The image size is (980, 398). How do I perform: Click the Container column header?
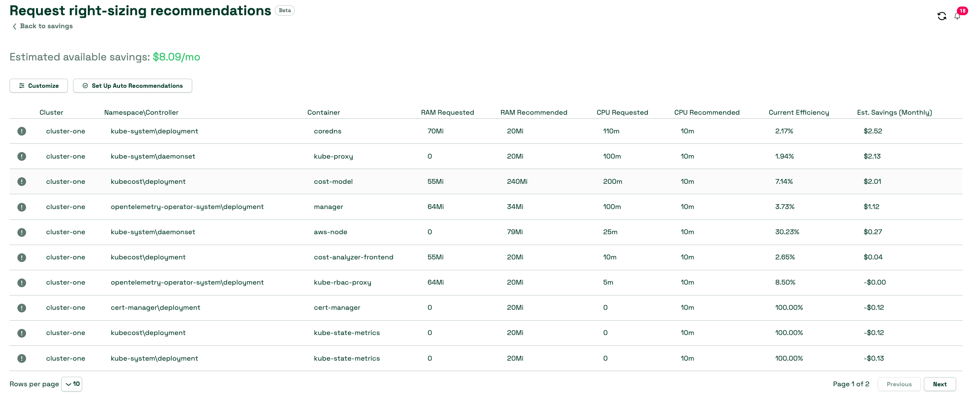click(323, 113)
